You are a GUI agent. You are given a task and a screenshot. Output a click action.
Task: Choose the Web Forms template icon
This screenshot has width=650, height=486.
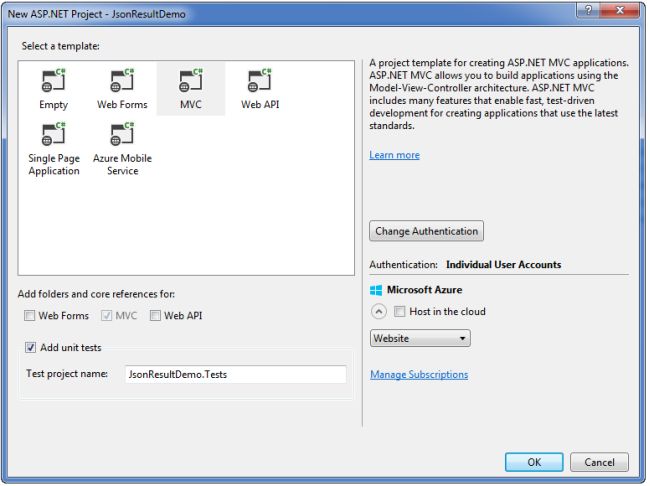click(x=122, y=80)
